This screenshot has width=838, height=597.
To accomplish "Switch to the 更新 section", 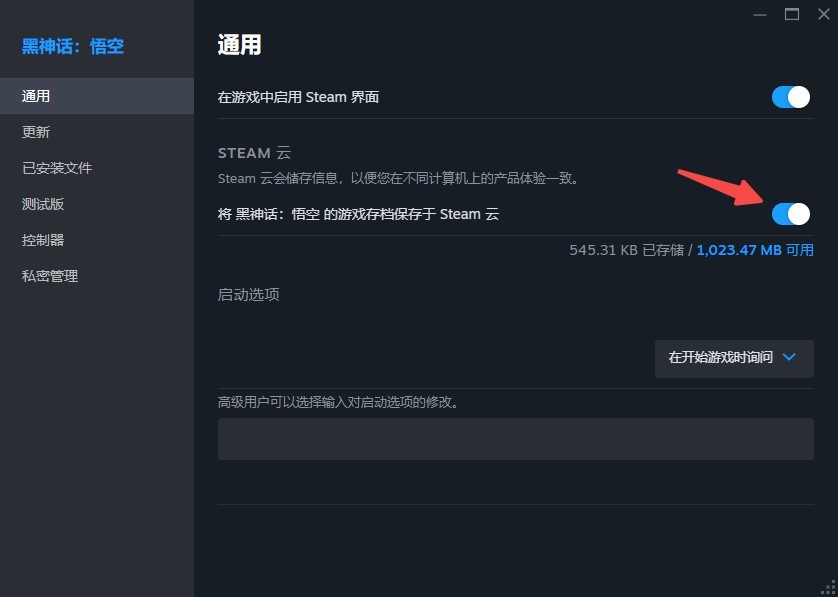I will pyautogui.click(x=97, y=132).
